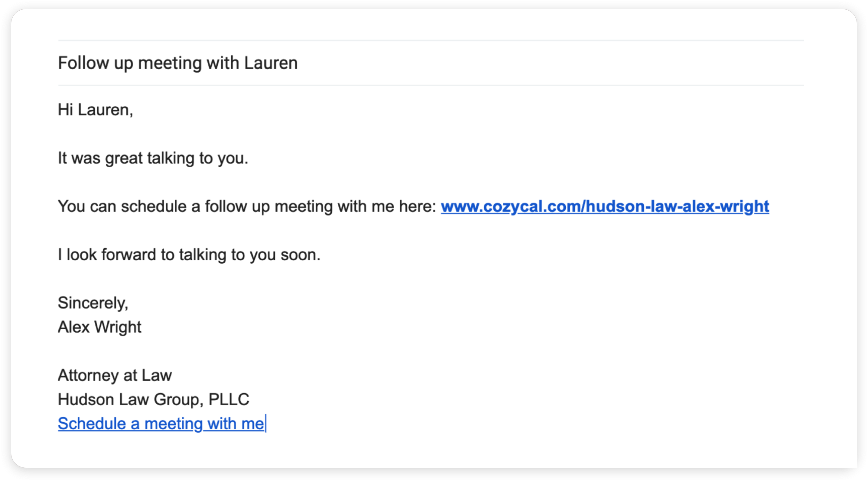
Task: Click the word "Lauren" in the subject
Action: click(x=271, y=63)
